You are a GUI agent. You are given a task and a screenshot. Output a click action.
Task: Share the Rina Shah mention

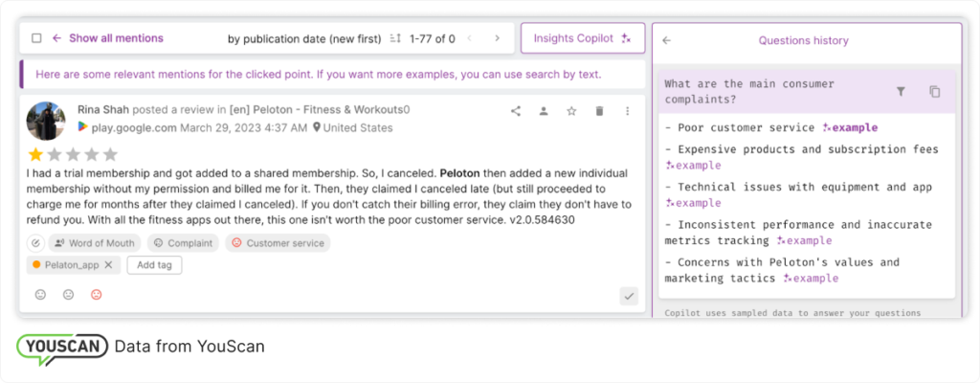(516, 111)
